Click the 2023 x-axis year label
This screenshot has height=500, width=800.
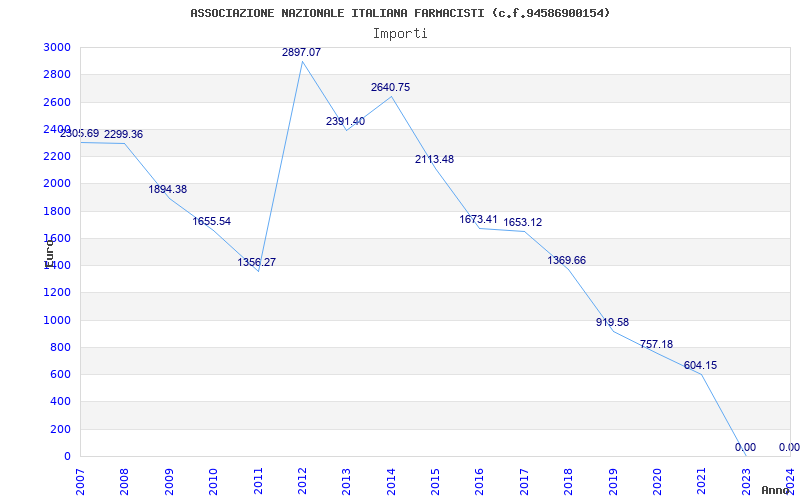[746, 481]
